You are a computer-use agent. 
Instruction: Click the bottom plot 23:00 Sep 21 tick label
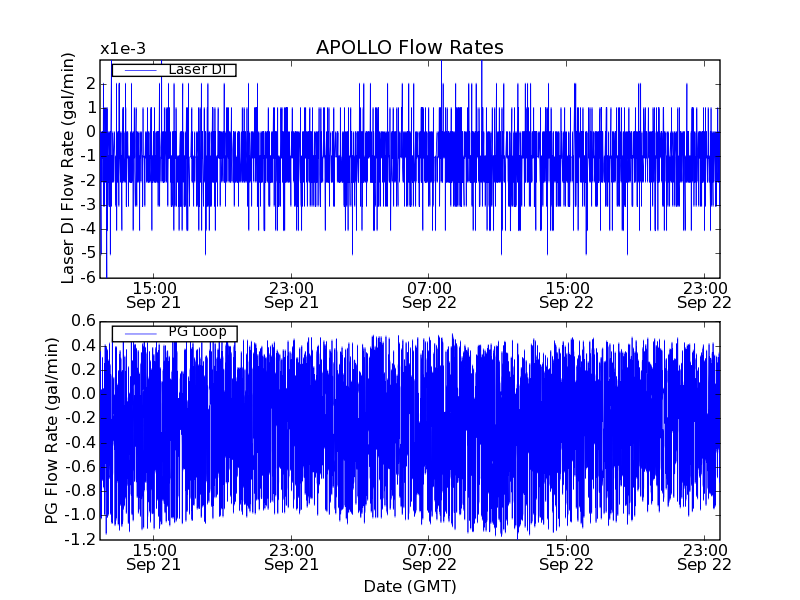click(291, 558)
